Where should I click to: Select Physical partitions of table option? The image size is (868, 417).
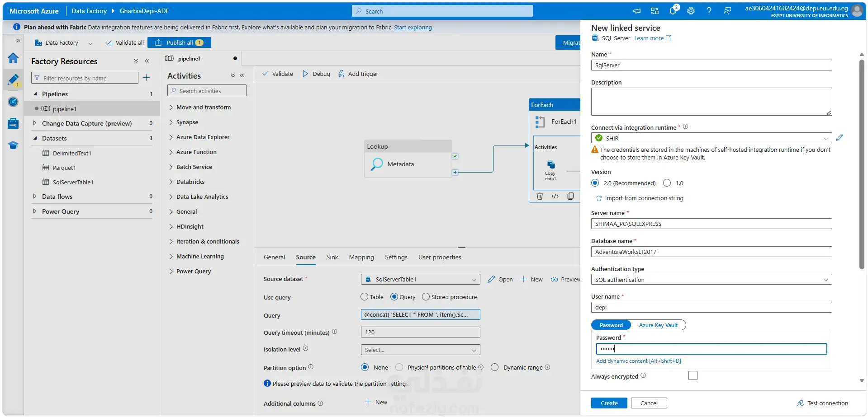pos(399,367)
